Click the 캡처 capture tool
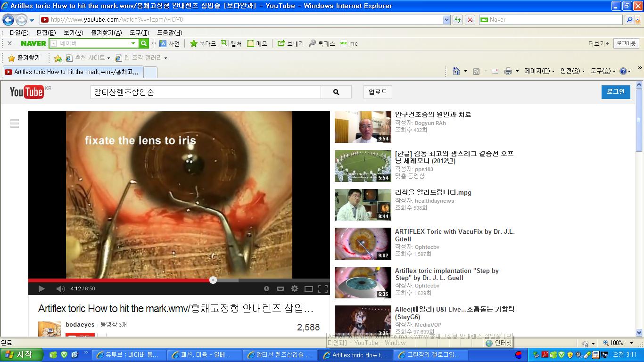This screenshot has width=644, height=362. (x=231, y=43)
